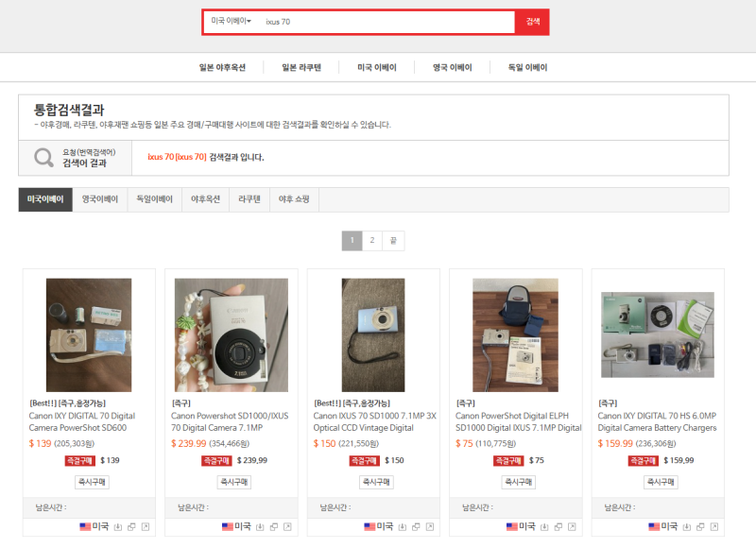Click the download icon on the $139 card
This screenshot has height=548, width=756.
click(x=117, y=527)
